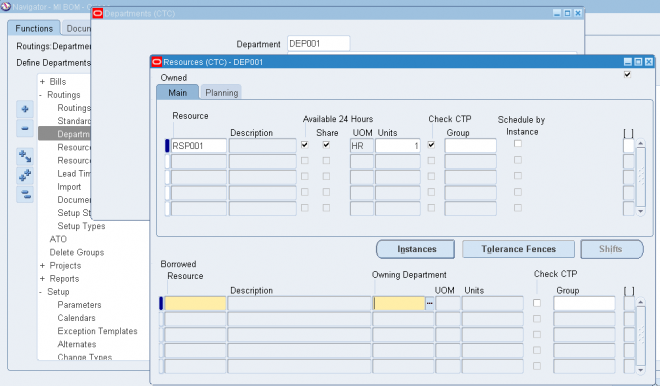
Task: Tick Check CTP in second Borrowed row
Action: pos(537,319)
